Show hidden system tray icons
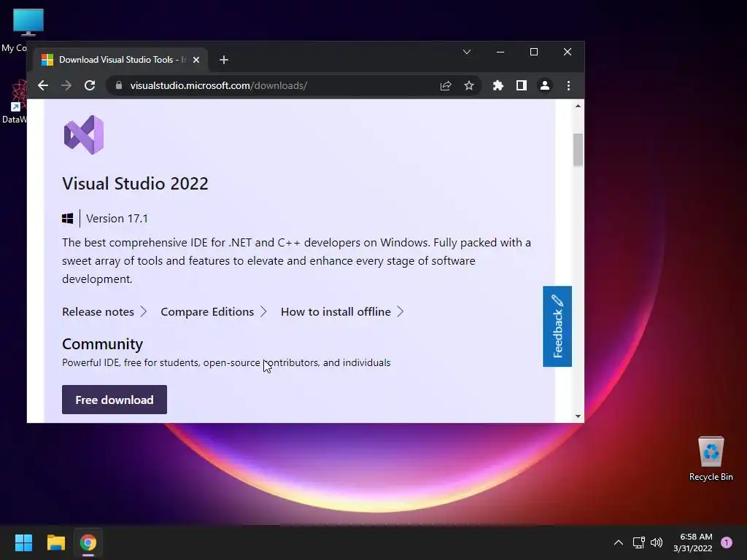Screen dimensions: 747x560 (x=619, y=542)
